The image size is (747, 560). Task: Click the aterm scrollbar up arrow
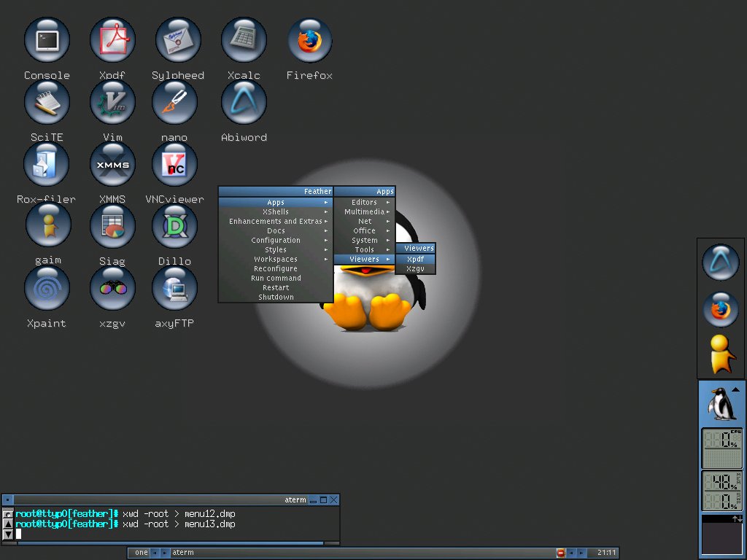click(8, 524)
